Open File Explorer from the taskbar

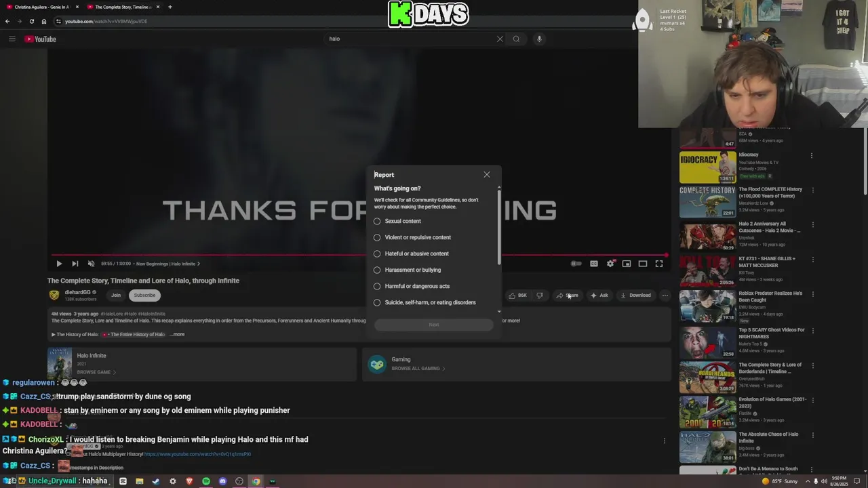[x=139, y=481]
